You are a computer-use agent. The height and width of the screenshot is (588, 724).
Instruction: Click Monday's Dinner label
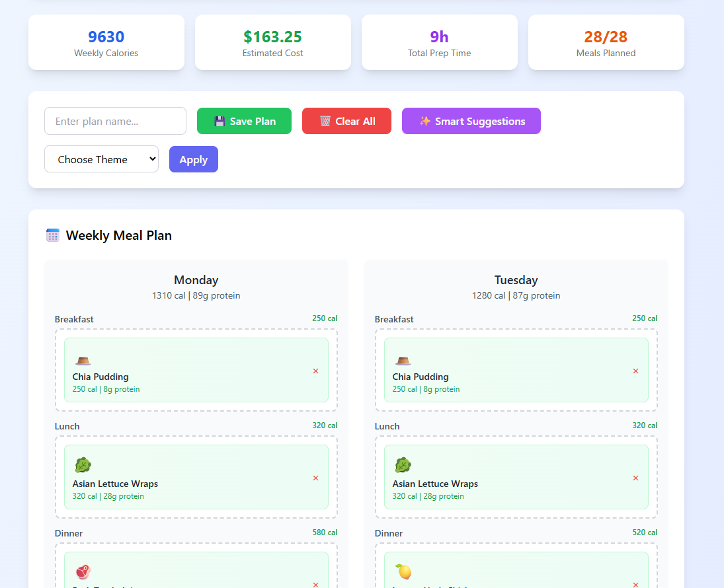coord(68,534)
